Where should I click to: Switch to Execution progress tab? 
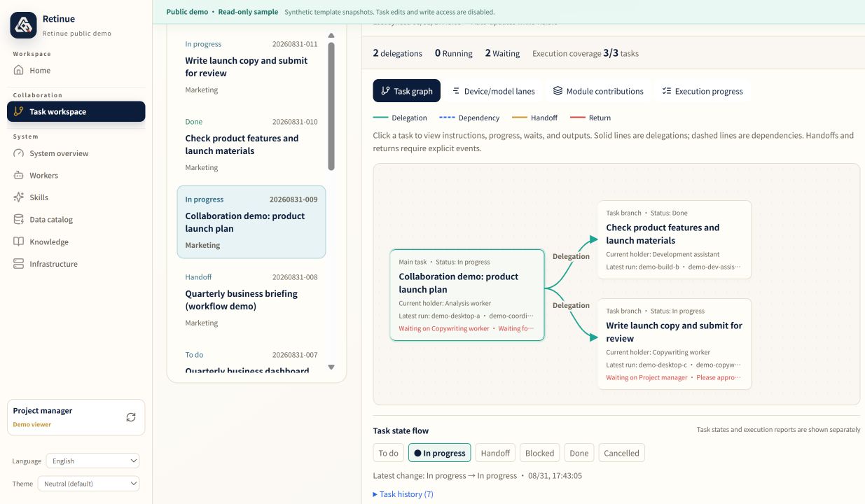pos(703,91)
